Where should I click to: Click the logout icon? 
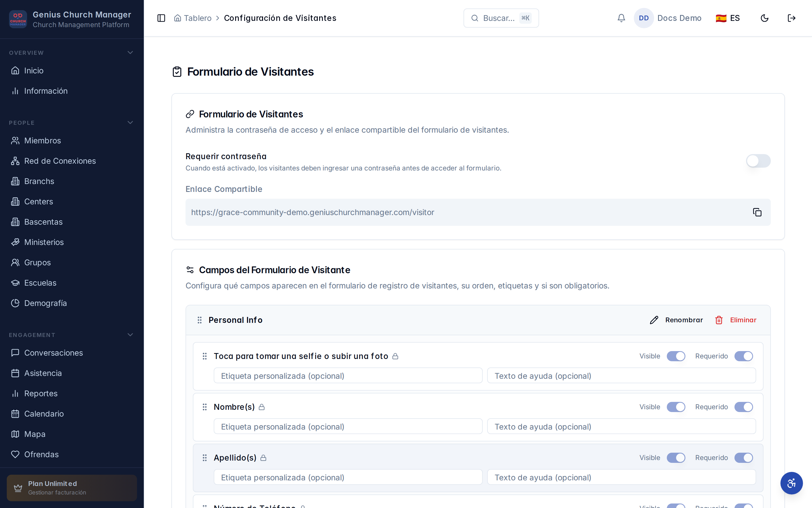tap(791, 18)
